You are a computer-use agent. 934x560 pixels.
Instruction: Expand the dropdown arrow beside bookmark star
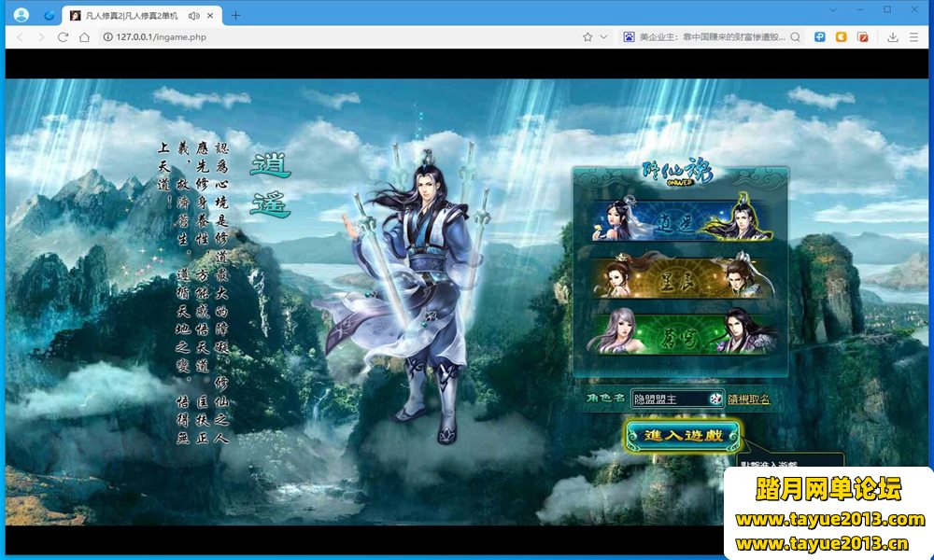(x=604, y=37)
